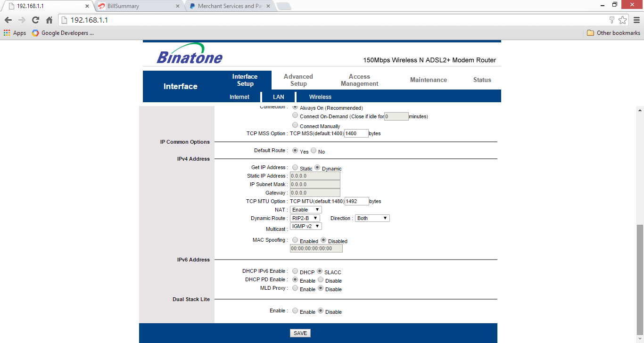Close the BillSummary tab
The image size is (644, 343).
click(178, 6)
